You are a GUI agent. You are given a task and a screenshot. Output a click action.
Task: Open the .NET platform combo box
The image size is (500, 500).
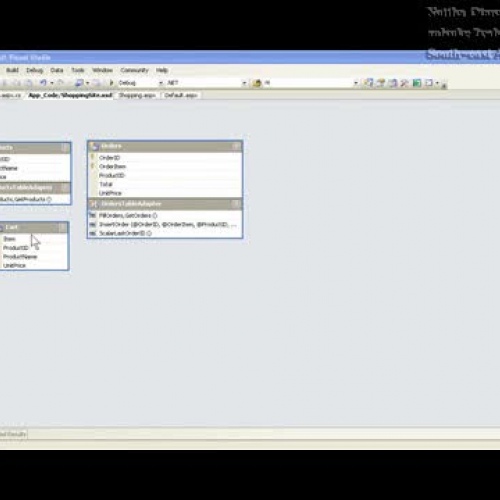pos(207,83)
